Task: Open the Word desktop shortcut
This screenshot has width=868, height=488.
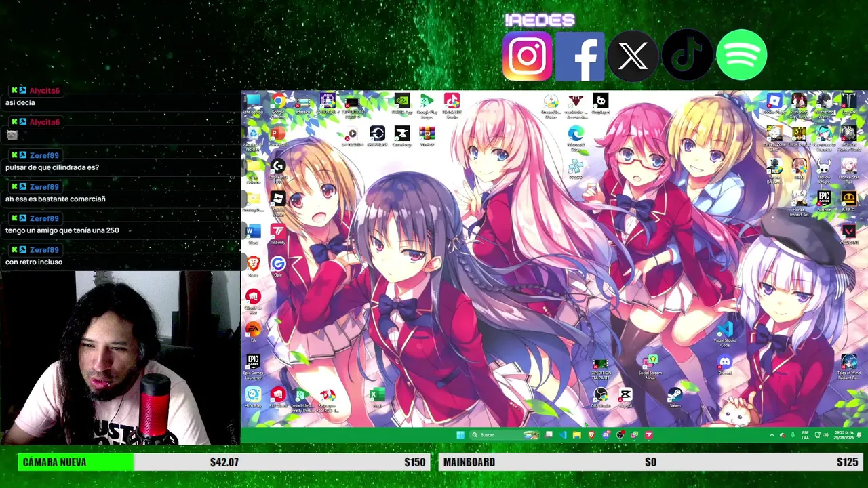Action: pos(254,234)
